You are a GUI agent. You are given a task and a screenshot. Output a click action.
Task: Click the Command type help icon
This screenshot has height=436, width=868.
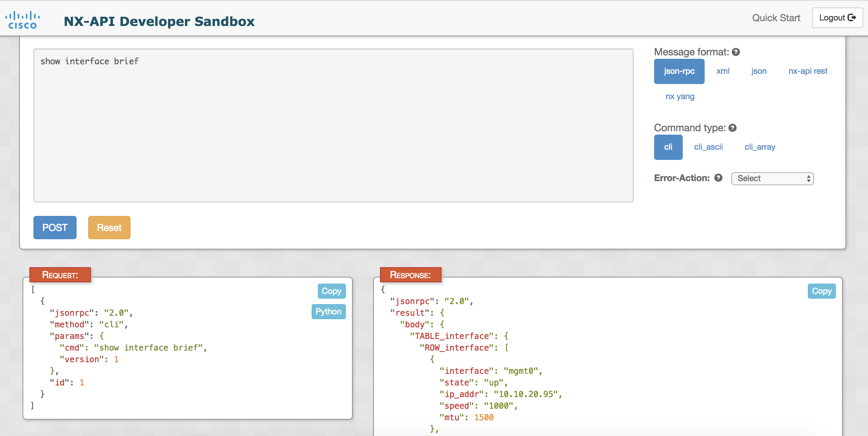(732, 128)
